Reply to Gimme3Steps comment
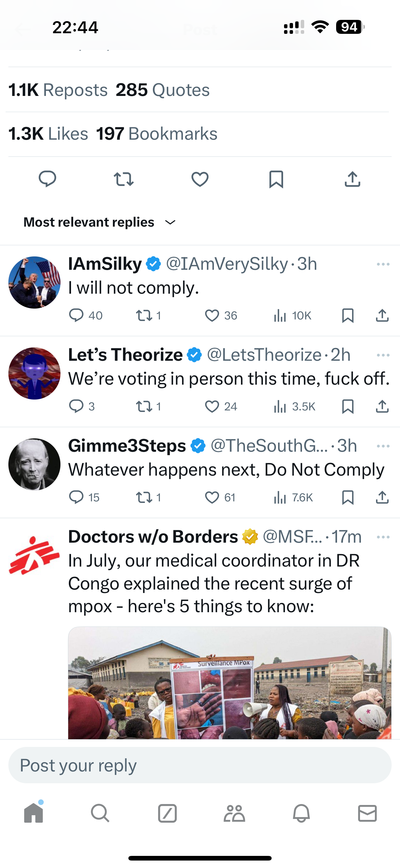Image resolution: width=400 pixels, height=868 pixels. tap(76, 497)
